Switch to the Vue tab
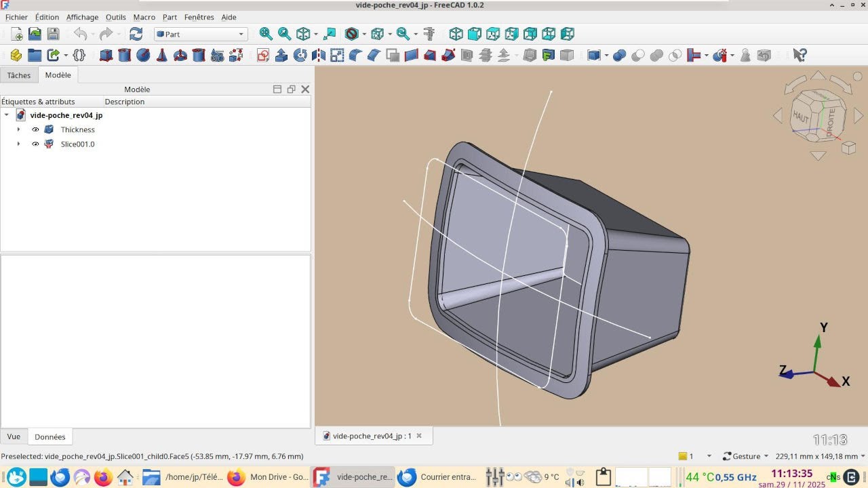The width and height of the screenshot is (868, 488). (14, 436)
